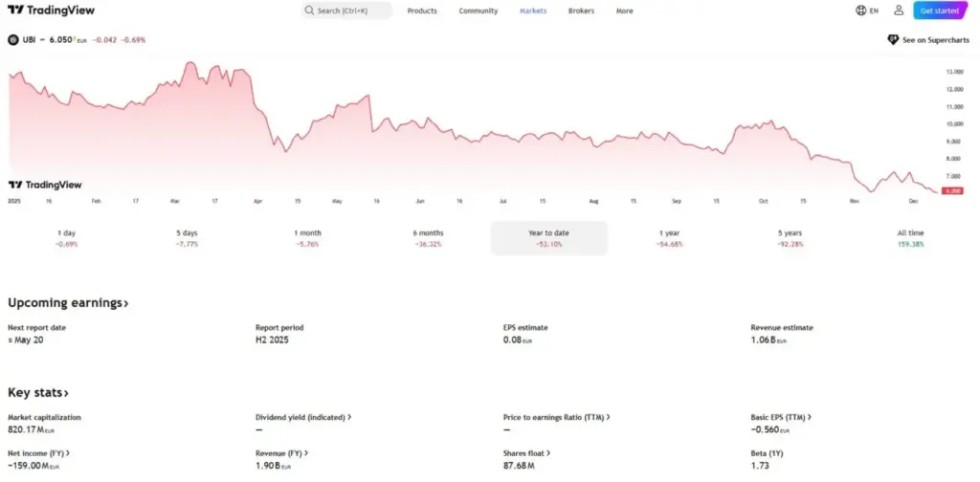Select the All time range tab
The height and width of the screenshot is (482, 980).
click(x=911, y=238)
